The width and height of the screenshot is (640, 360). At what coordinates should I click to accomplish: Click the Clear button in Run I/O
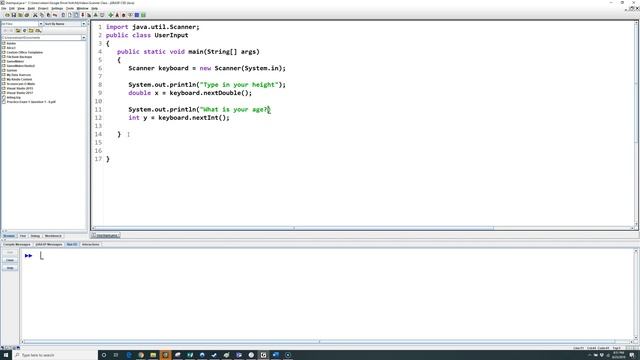pos(10,260)
